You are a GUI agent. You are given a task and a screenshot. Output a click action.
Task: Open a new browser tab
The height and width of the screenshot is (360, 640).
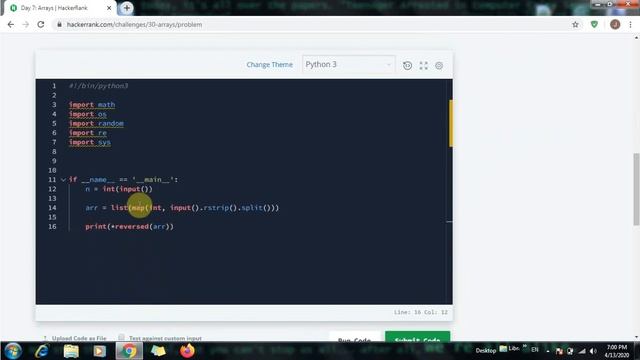[x=127, y=8]
